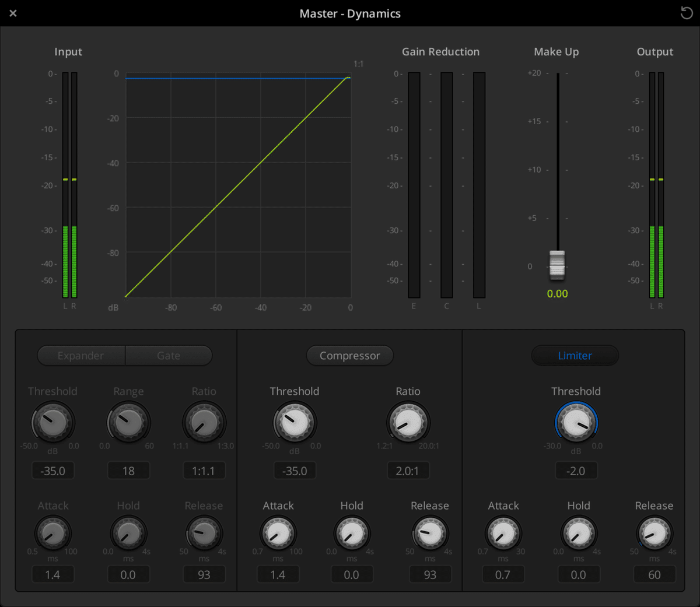The height and width of the screenshot is (607, 700).
Task: Click the Make Up heading label
Action: pyautogui.click(x=556, y=52)
